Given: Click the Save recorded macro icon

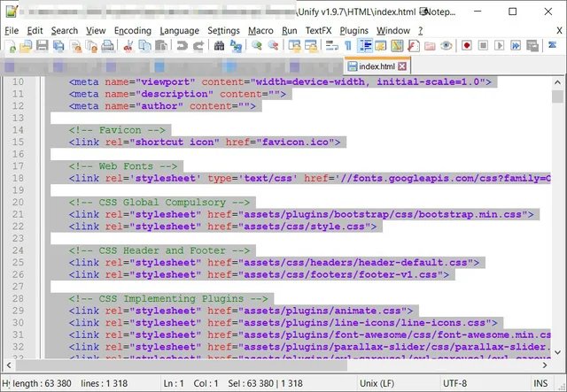Looking at the screenshot, I should (x=532, y=46).
